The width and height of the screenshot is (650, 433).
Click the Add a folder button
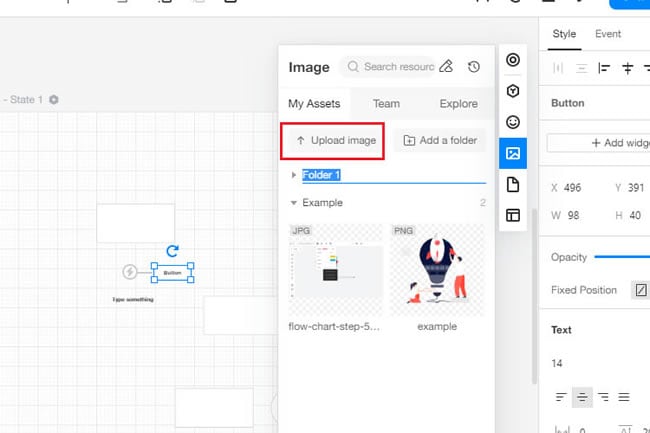pyautogui.click(x=439, y=140)
